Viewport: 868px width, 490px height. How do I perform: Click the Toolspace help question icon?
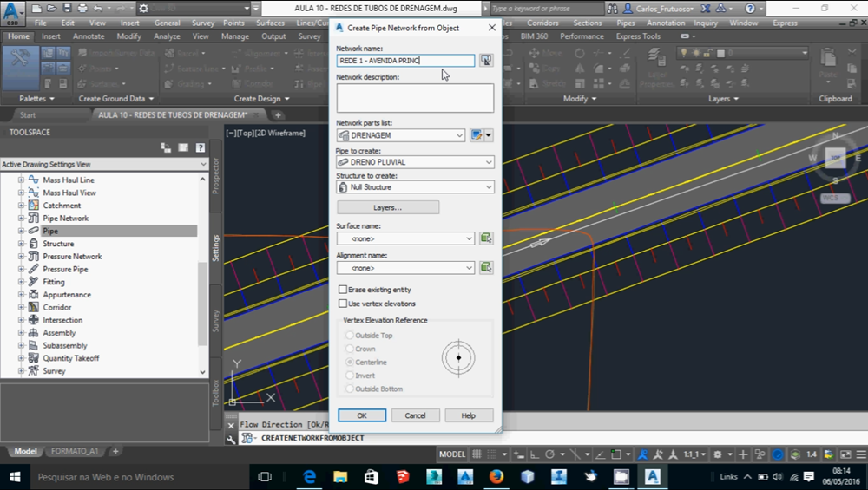point(201,147)
